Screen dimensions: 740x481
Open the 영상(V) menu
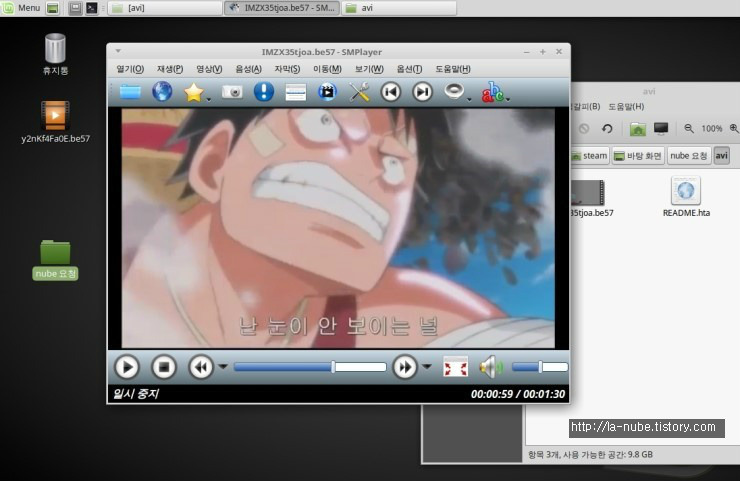(x=209, y=69)
